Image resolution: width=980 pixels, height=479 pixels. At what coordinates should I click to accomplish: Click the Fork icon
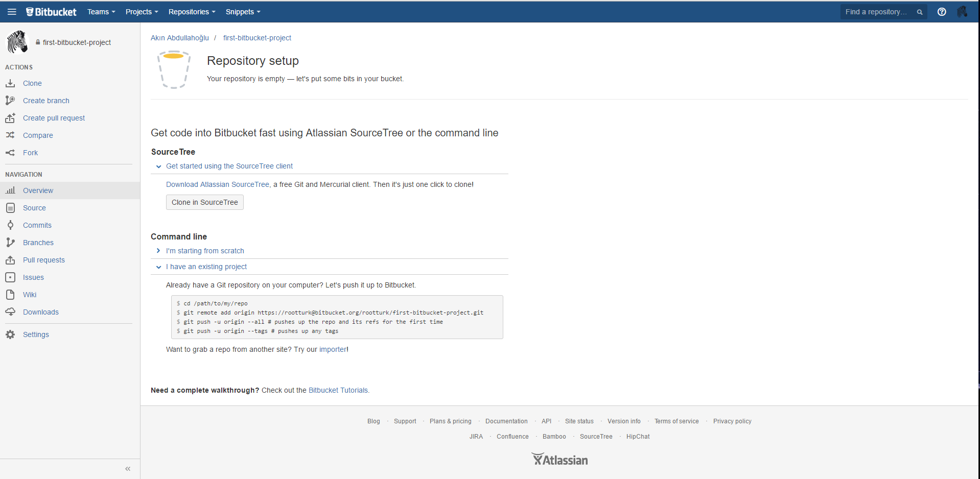point(10,153)
